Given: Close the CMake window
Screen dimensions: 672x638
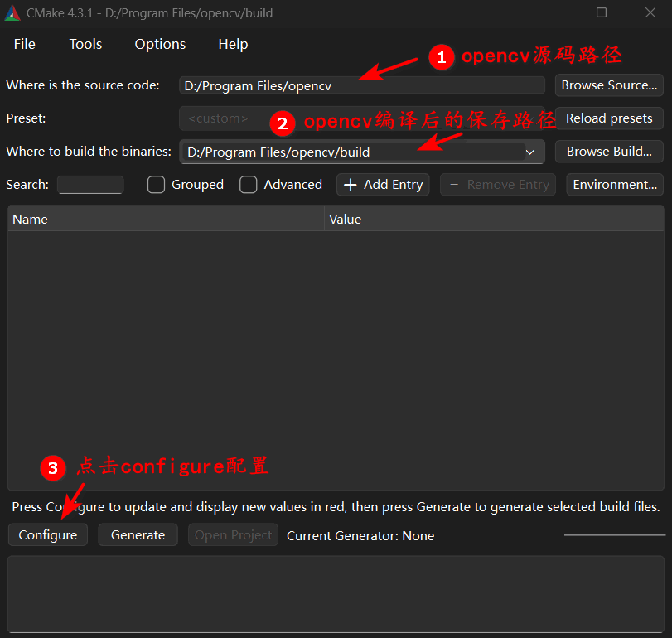Looking at the screenshot, I should pyautogui.click(x=650, y=12).
